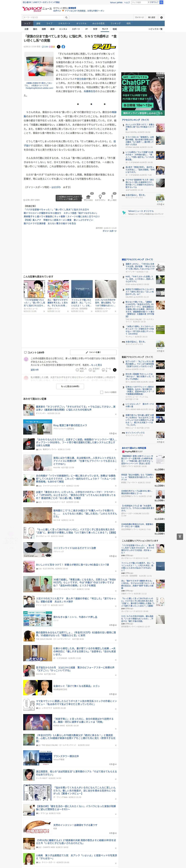Click the article comment count 189
This screenshot has height=868, width=186.
tap(45, 47)
